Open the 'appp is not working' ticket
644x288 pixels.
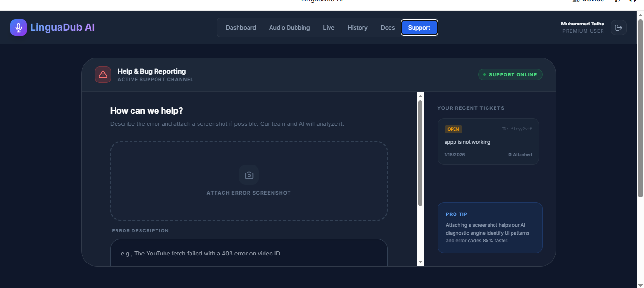pos(488,141)
